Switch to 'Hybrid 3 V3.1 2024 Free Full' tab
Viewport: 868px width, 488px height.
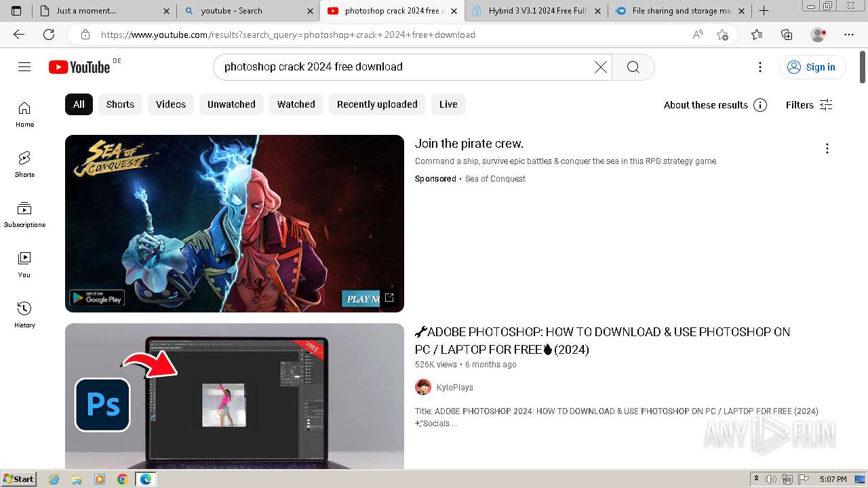536,11
